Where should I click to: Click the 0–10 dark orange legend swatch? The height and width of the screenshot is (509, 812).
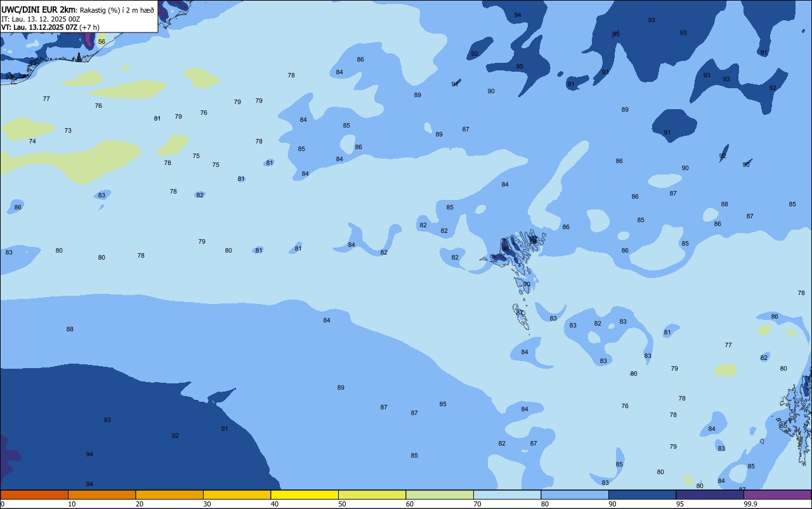point(34,494)
